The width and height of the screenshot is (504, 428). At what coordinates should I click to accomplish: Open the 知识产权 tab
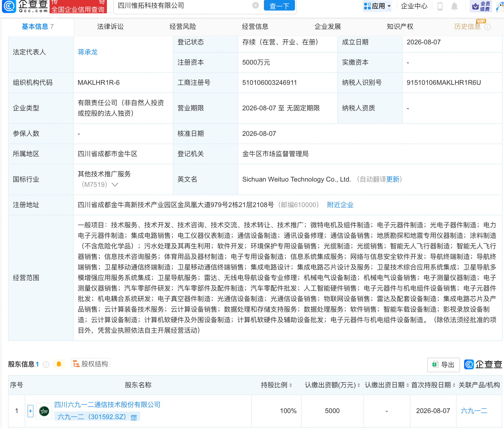pyautogui.click(x=400, y=27)
